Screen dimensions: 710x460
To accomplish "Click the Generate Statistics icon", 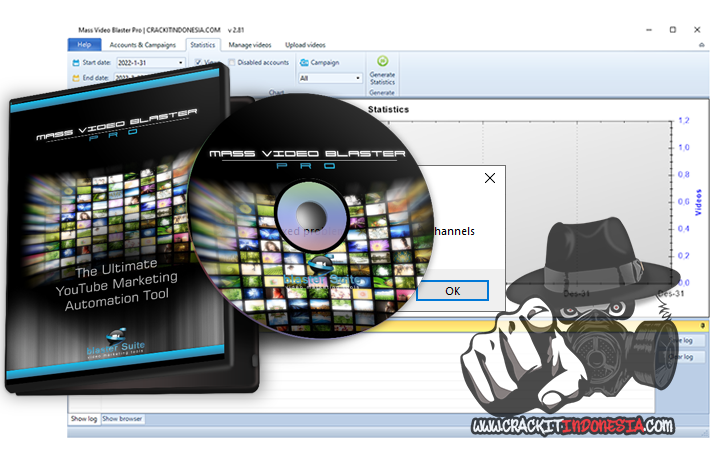I will tap(382, 61).
